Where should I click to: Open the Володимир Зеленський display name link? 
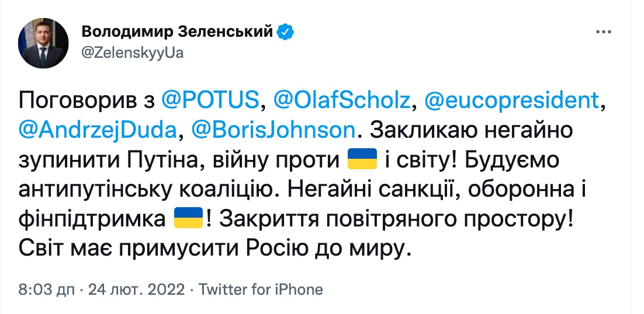[176, 32]
